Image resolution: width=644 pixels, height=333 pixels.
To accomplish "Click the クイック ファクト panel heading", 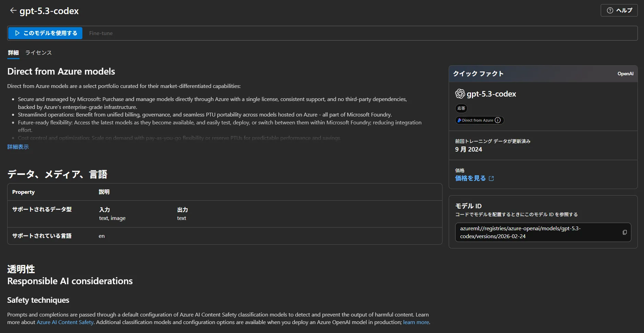I will (x=478, y=74).
